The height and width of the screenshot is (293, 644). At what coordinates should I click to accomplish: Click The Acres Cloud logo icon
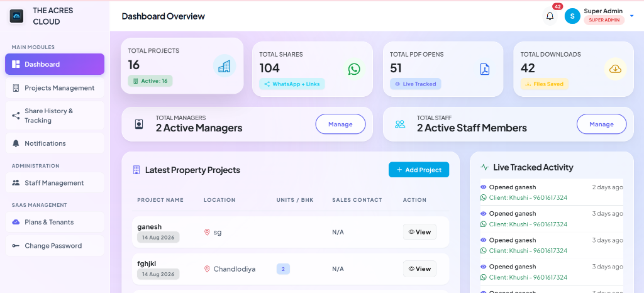tap(17, 16)
